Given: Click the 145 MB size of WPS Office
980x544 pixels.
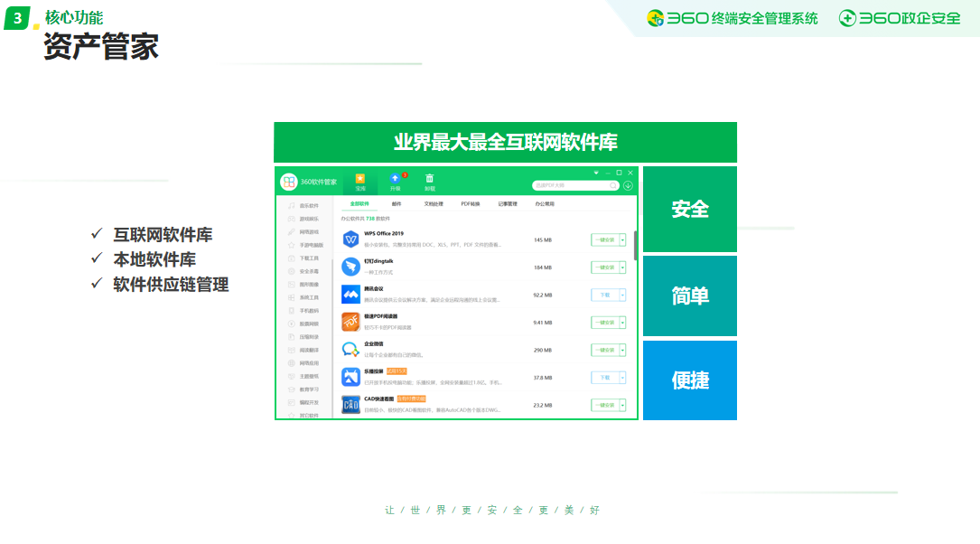Looking at the screenshot, I should tap(543, 240).
